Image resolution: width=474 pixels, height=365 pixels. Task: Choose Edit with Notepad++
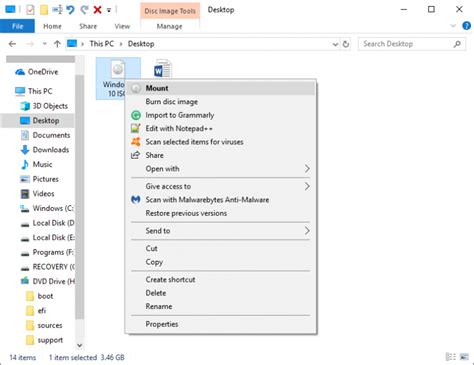[220, 129]
